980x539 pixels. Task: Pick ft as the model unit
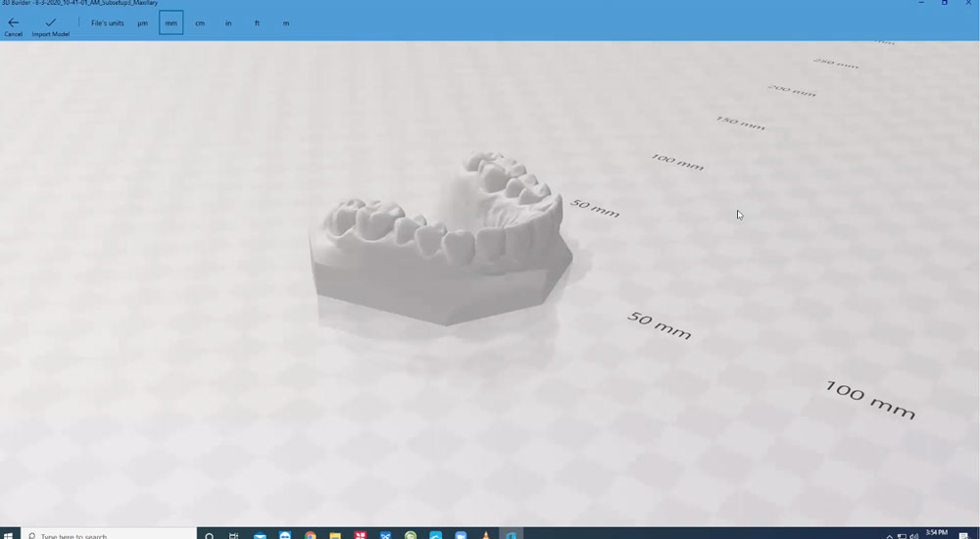[x=257, y=24]
